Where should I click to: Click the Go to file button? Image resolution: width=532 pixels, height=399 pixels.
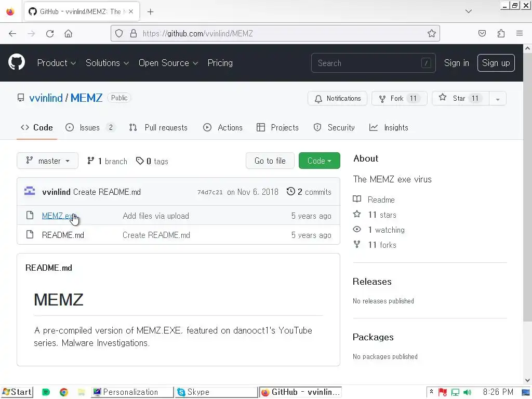coord(270,161)
